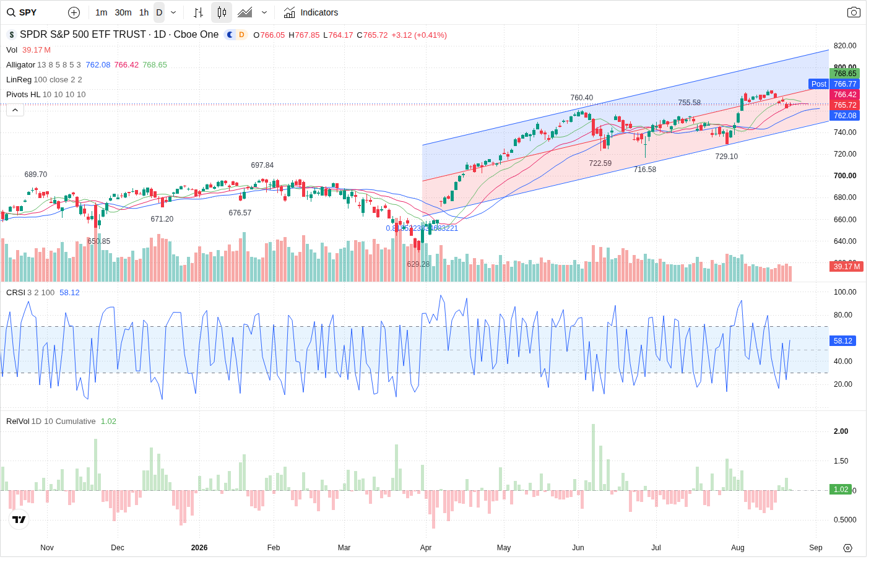Select the Bars chart style icon
This screenshot has width=879, height=588.
198,12
